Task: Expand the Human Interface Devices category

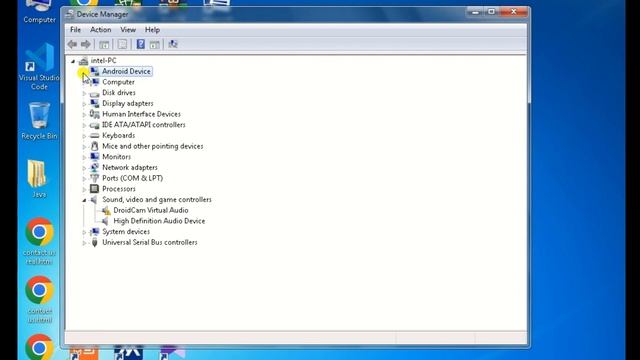Action: click(x=84, y=115)
